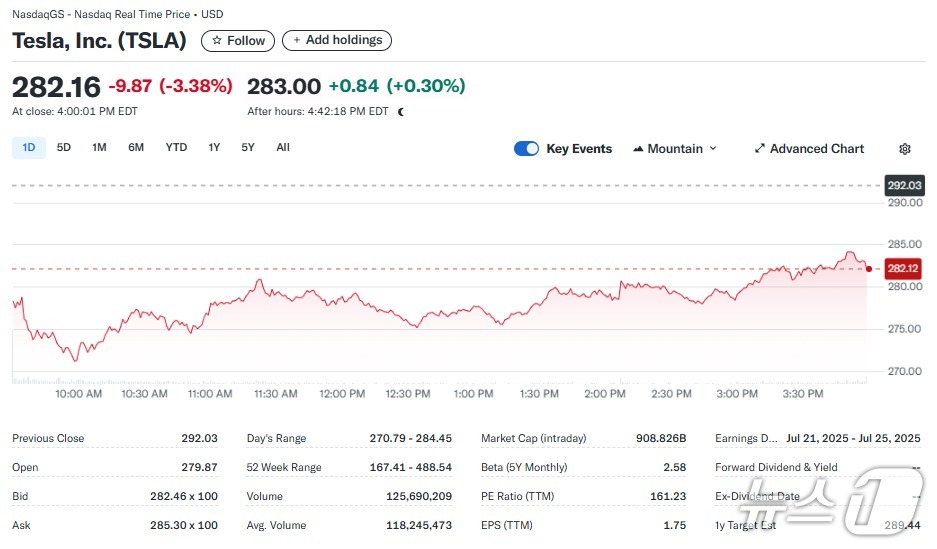Click the after-hours moon icon
Viewport: 937px width, 549px height.
click(401, 112)
